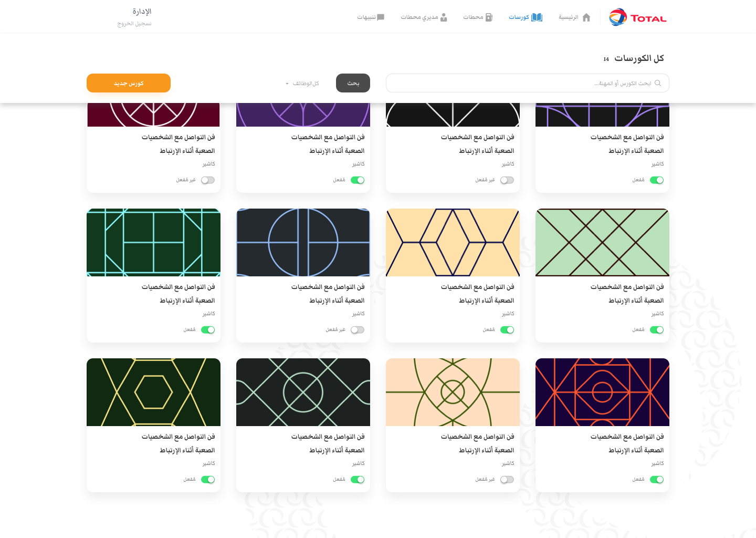Click the orange كورس جديد button
Screen dimensions: 756x538
click(129, 83)
